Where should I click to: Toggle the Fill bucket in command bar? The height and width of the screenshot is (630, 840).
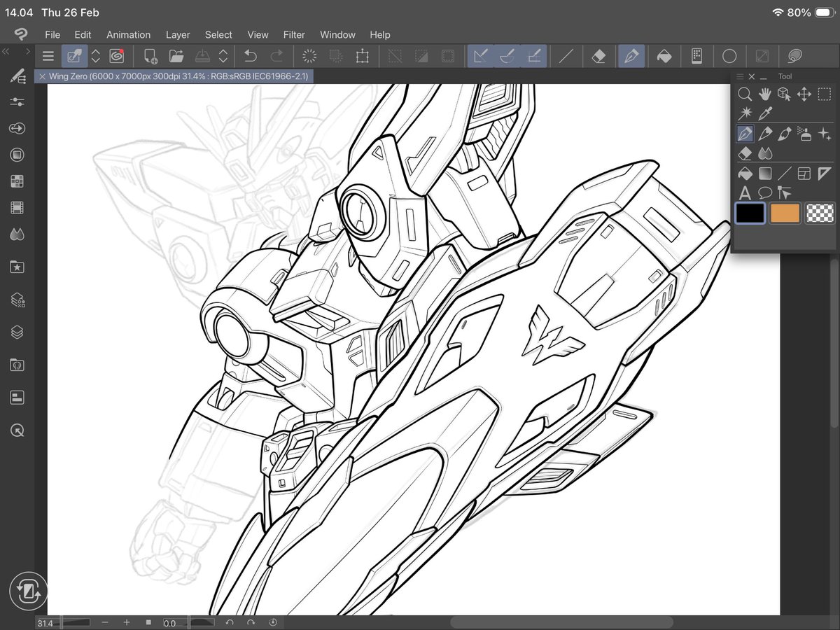664,56
